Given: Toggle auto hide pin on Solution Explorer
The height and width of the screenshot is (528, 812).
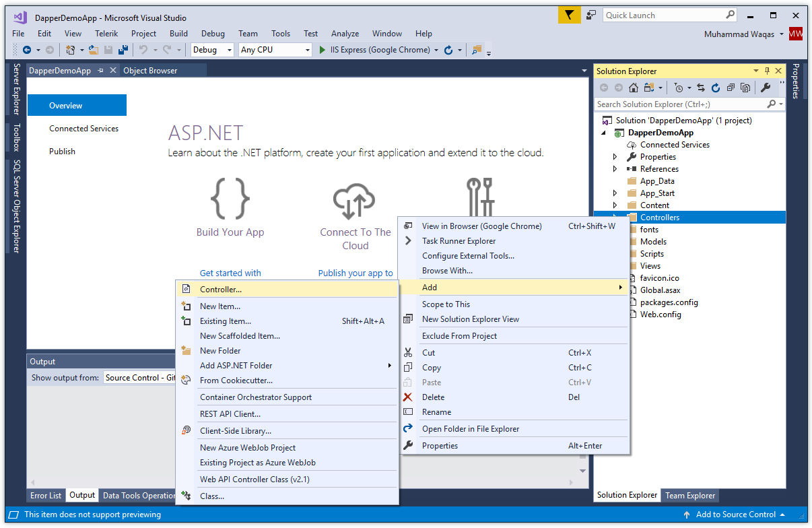Looking at the screenshot, I should (767, 71).
